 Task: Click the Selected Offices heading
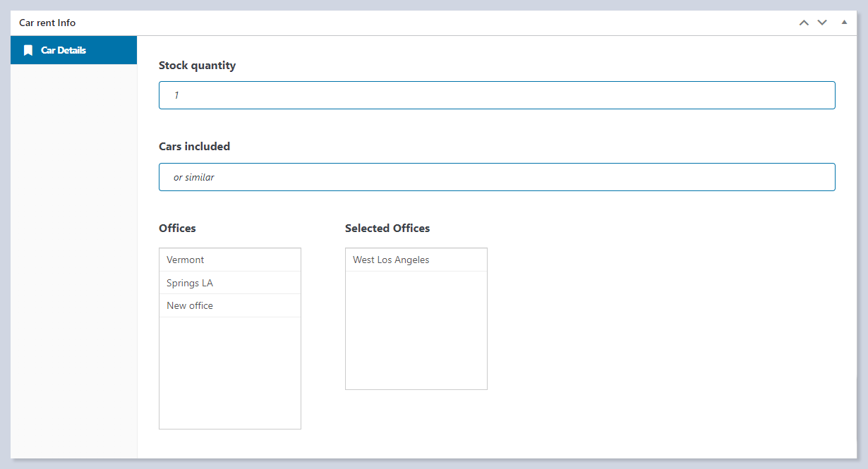click(387, 229)
